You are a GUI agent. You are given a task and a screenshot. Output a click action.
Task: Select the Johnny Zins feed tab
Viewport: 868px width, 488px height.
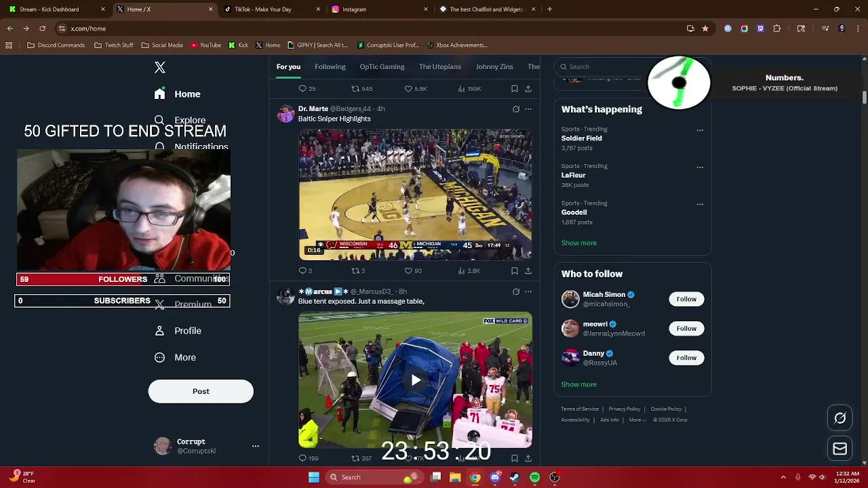coord(494,66)
